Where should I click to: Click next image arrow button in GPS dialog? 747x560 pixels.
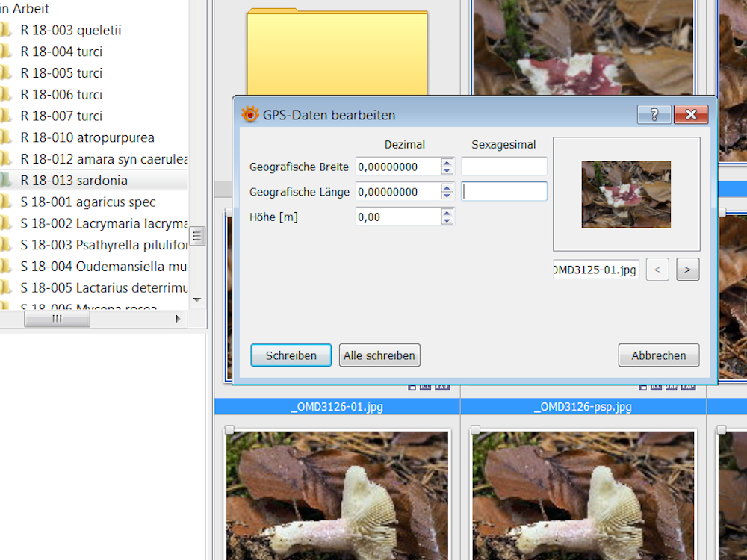[687, 269]
